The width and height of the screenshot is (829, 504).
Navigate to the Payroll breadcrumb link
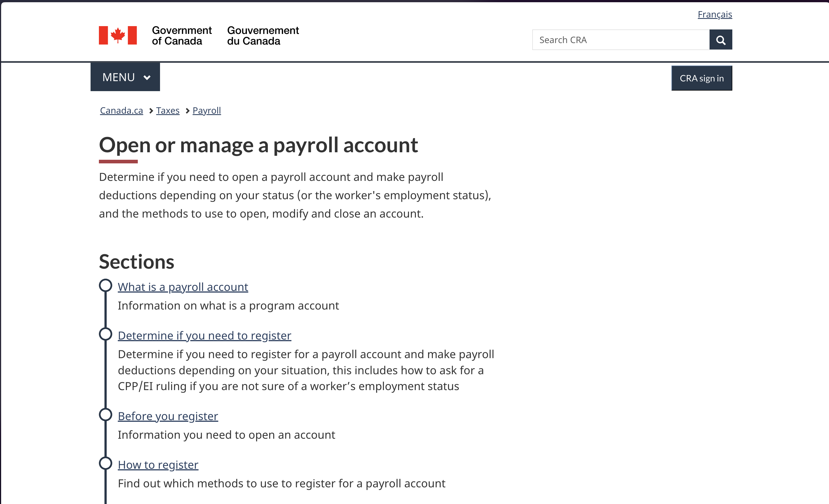(207, 110)
